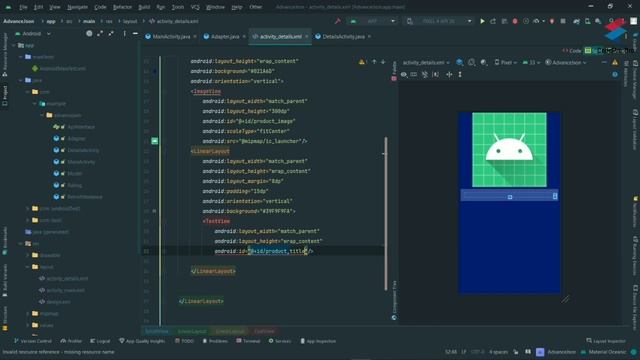Open Project panel options three-dot icon
The width and height of the screenshot is (640, 360).
[x=124, y=33]
